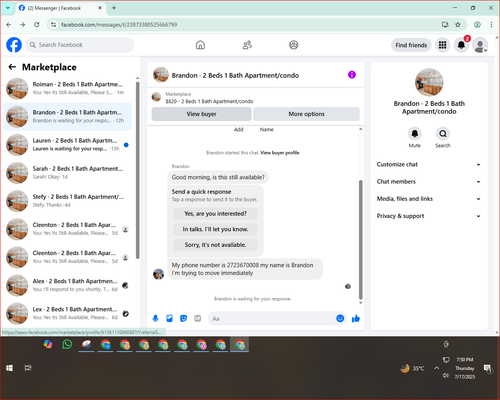Click the View buyer button

(x=201, y=114)
